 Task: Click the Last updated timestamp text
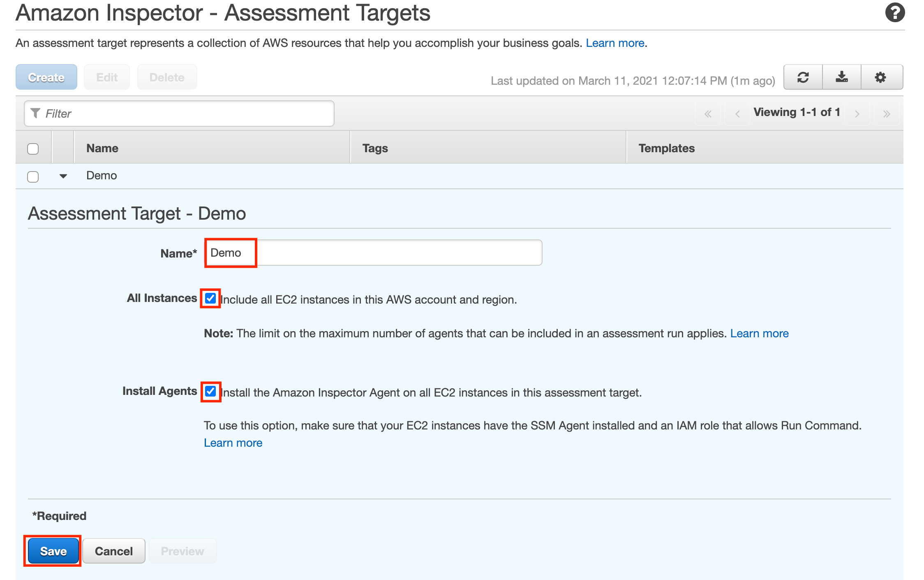click(633, 81)
